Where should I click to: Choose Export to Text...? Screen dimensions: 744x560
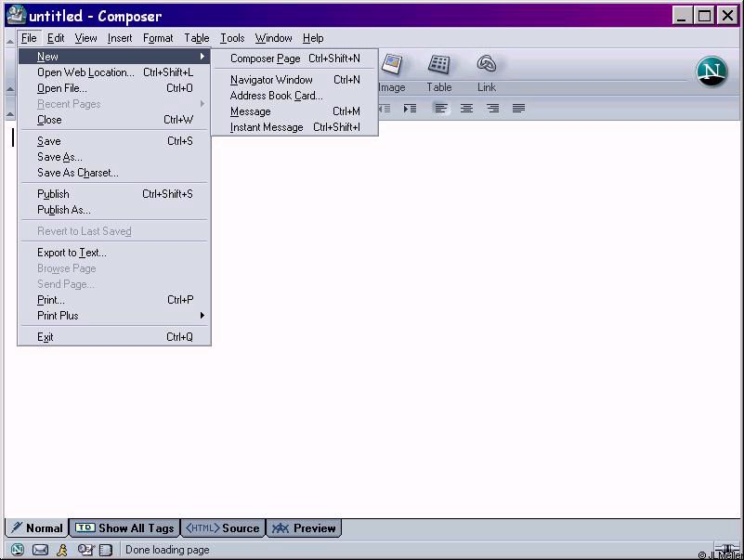(x=114, y=253)
